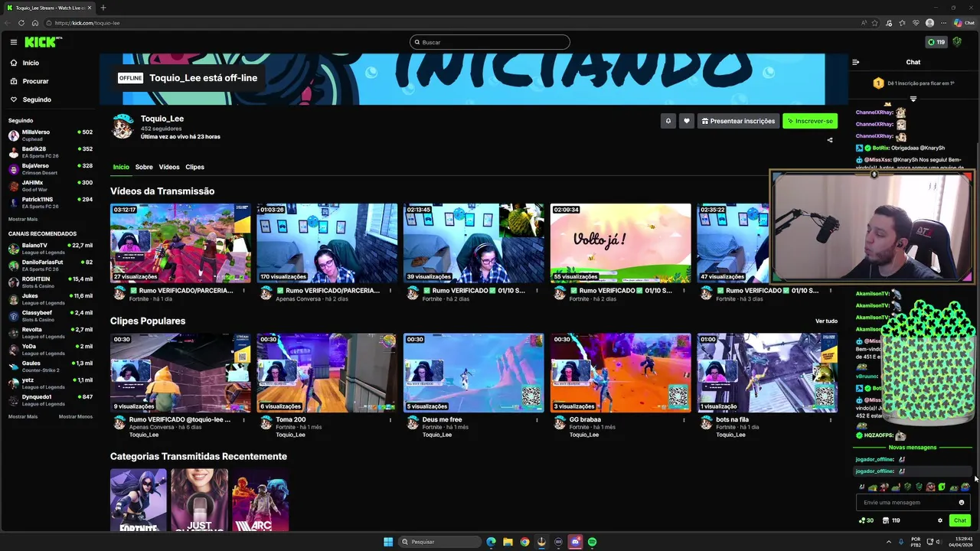
Task: Select the green K quick emote
Action: [942, 487]
